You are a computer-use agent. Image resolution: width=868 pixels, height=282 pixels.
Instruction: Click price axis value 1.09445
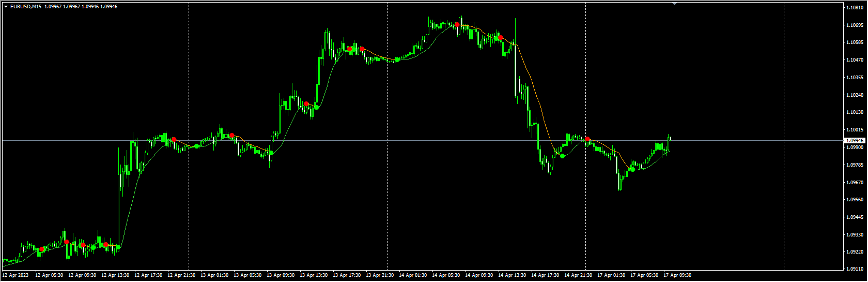click(x=855, y=217)
